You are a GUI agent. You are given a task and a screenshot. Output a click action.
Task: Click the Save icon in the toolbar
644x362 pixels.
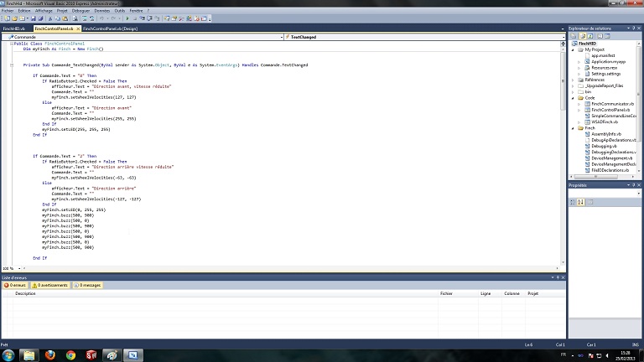(x=34, y=19)
